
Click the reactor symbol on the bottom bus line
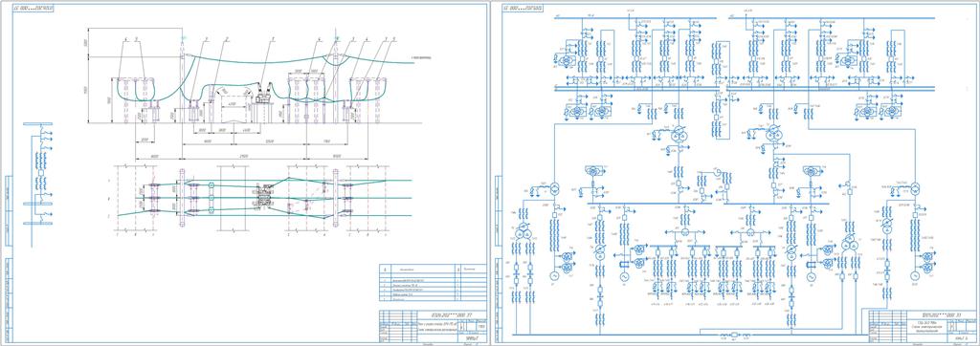coord(734,335)
